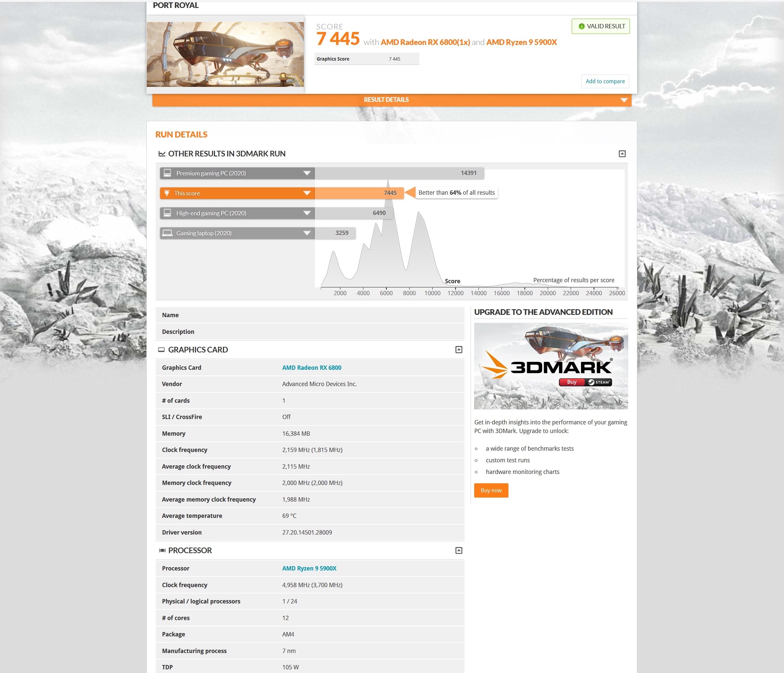Viewport: 784px width, 673px height.
Task: Click the processor chip section icon
Action: point(162,551)
